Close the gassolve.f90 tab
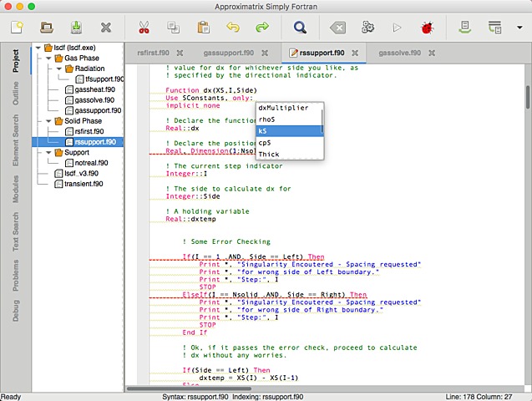This screenshot has width=532, height=401. (432, 53)
